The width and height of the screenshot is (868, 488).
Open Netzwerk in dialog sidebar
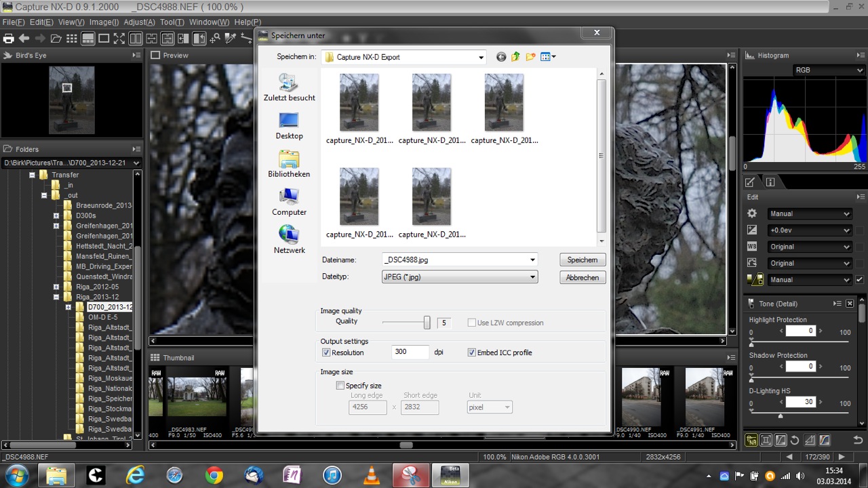pyautogui.click(x=289, y=240)
